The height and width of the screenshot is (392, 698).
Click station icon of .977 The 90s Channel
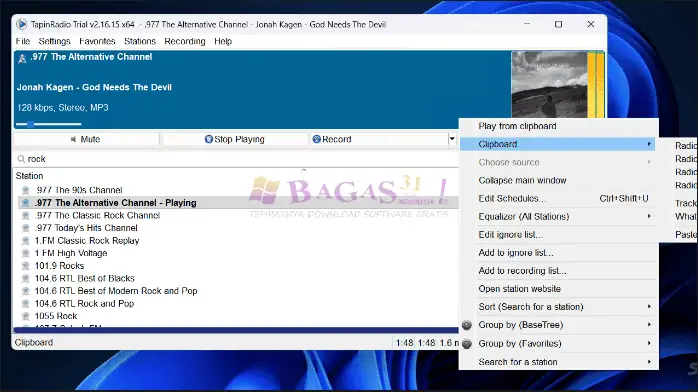coord(26,190)
